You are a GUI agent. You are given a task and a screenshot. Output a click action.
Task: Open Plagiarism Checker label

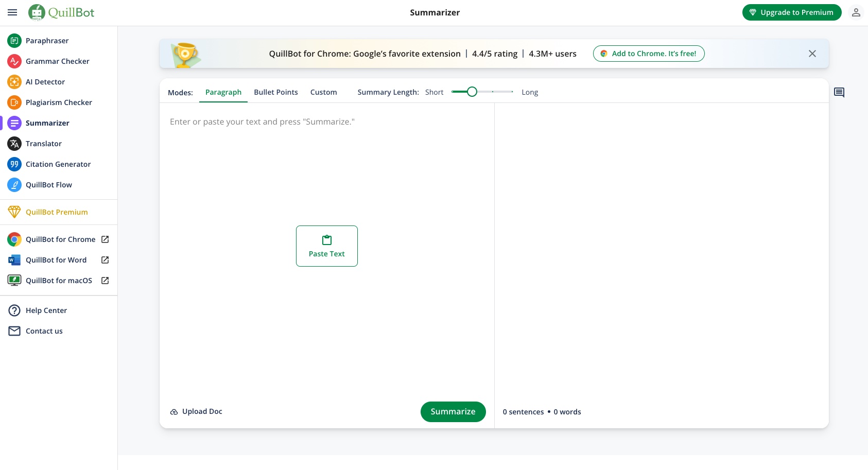[x=59, y=102]
